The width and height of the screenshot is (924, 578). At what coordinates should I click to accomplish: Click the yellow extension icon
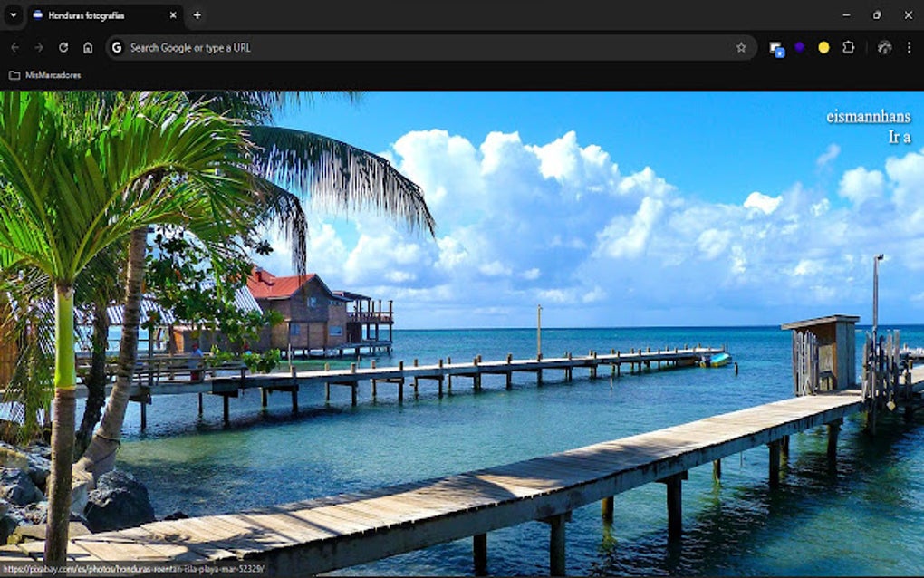[822, 47]
